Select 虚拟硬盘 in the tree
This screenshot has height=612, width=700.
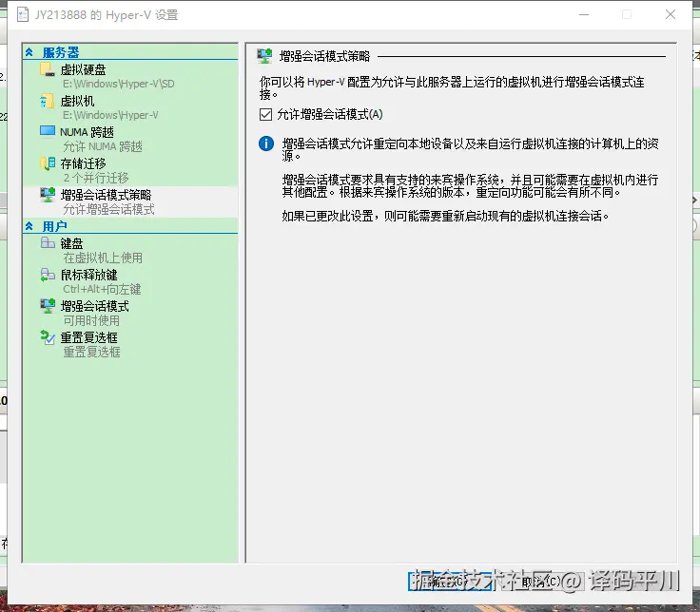pyautogui.click(x=83, y=70)
